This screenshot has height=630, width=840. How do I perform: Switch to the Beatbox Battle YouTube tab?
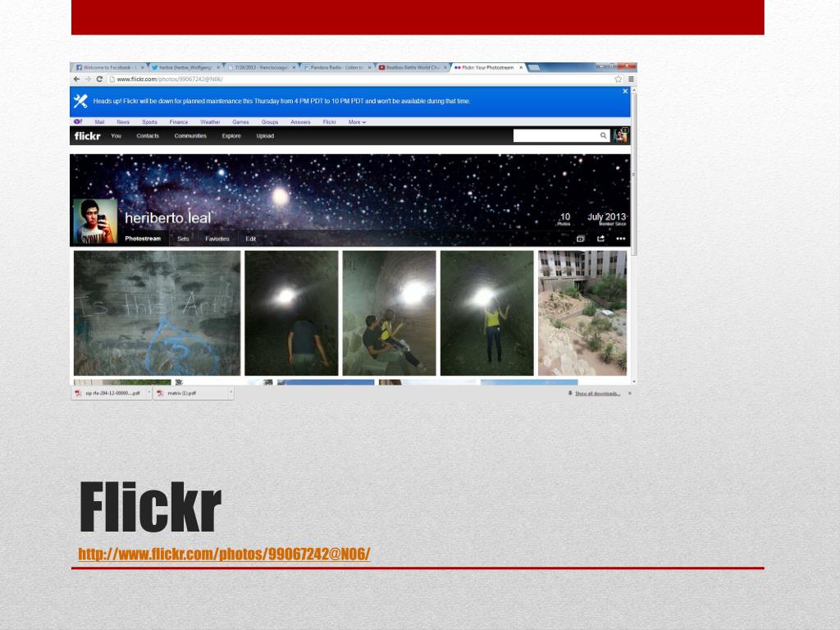coord(412,67)
